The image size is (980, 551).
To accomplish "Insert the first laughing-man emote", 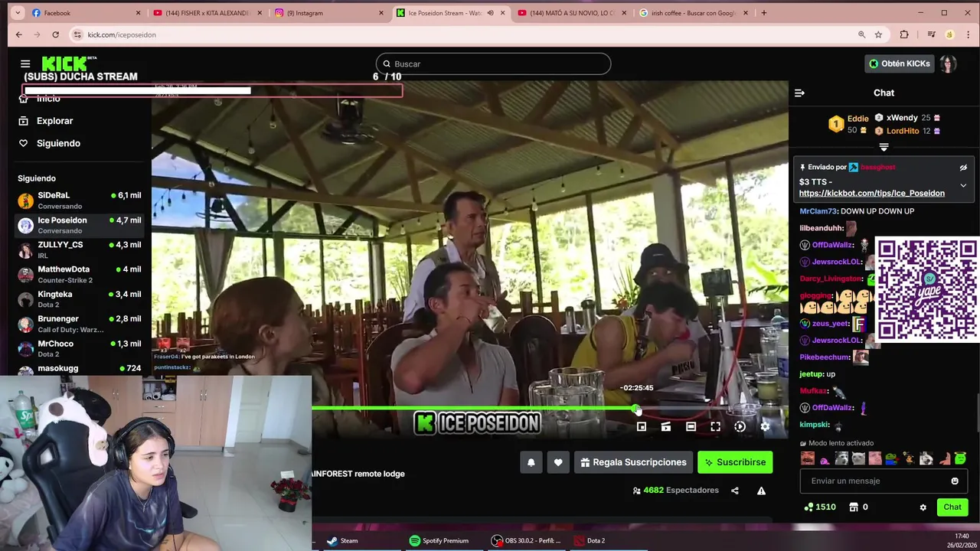I will pyautogui.click(x=808, y=458).
